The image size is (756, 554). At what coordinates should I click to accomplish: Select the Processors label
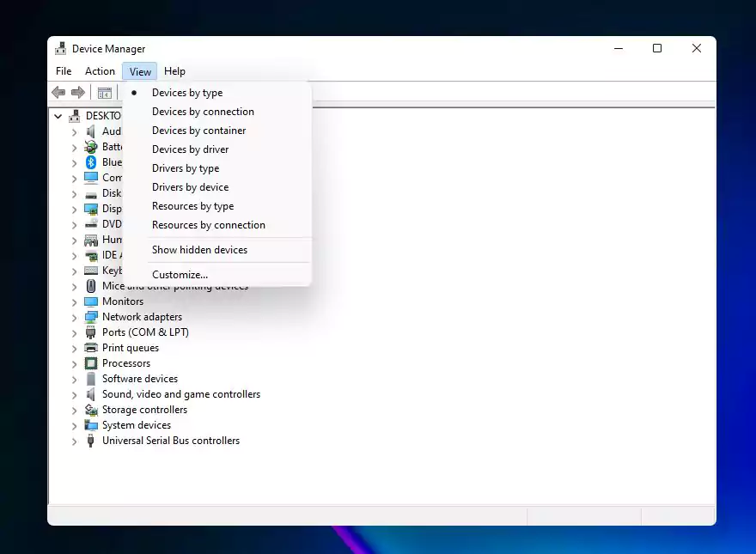click(126, 363)
